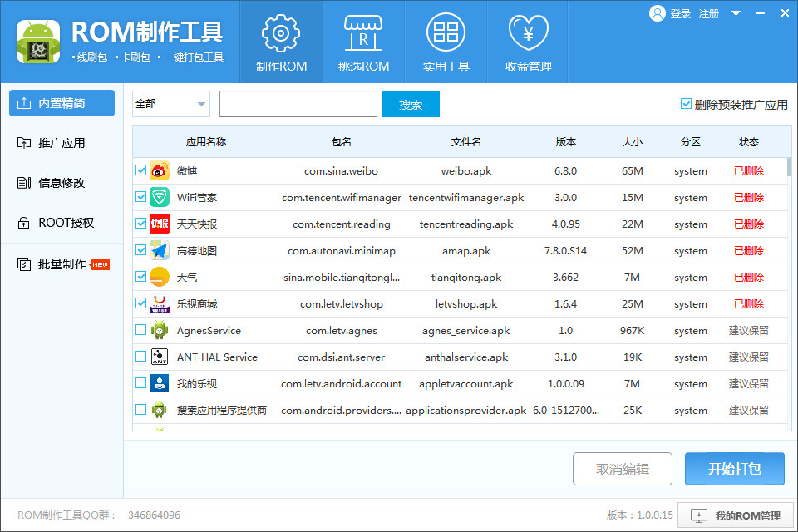The height and width of the screenshot is (532, 798).
Task: Sort by 文件名 column header
Action: [465, 142]
